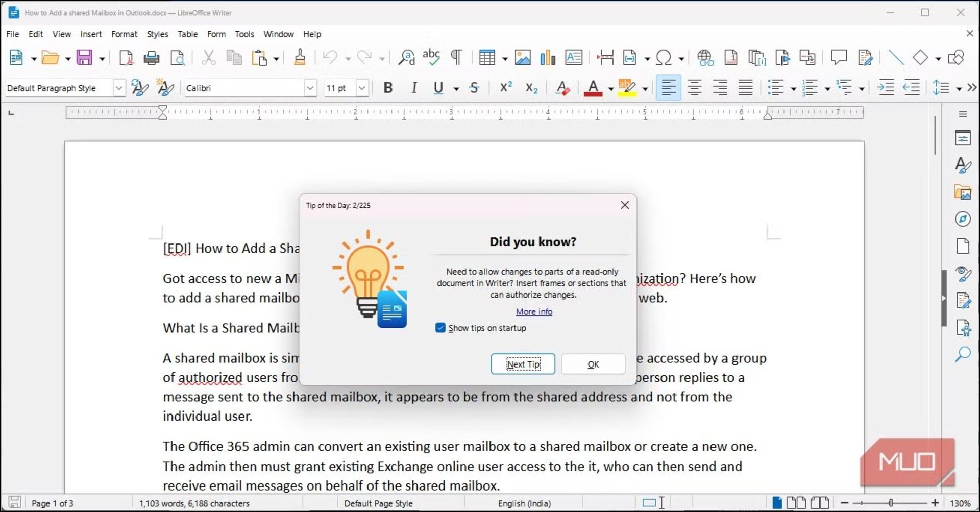Open the sidebar Navigator compass icon

[962, 219]
